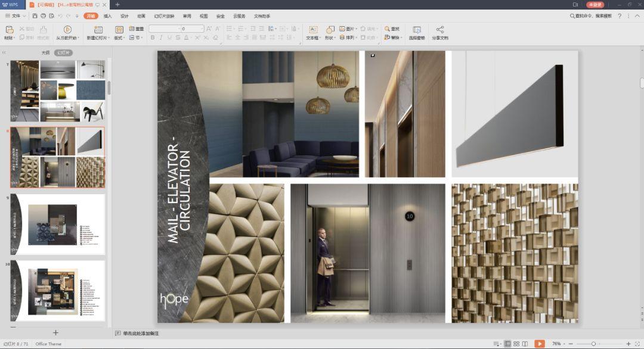Collapse the ribbon with the chevron arrow
This screenshot has height=349, width=644.
click(636, 16)
